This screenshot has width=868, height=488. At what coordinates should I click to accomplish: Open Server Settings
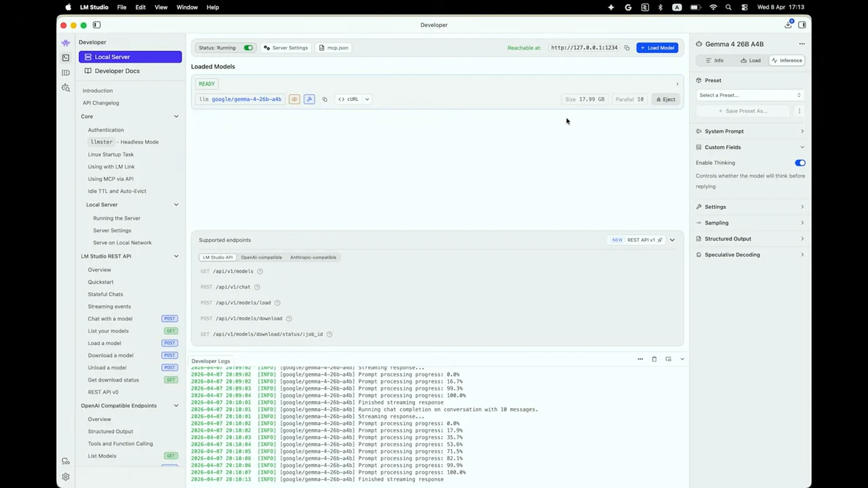285,48
